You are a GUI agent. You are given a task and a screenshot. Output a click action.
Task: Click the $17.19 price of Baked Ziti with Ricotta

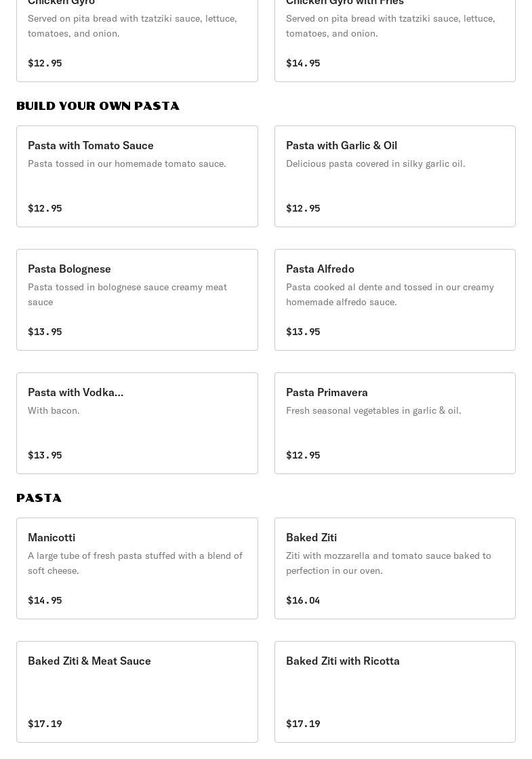tap(303, 724)
